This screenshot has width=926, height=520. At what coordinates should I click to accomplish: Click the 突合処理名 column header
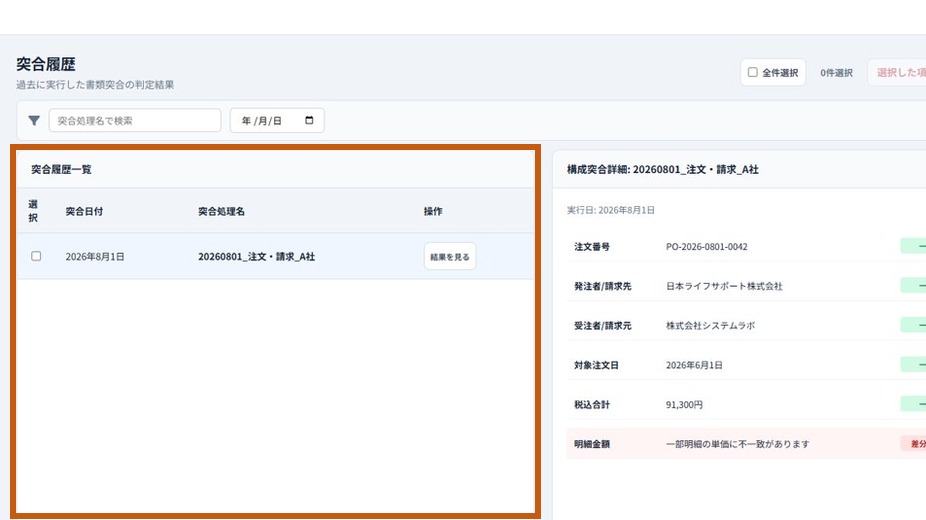[x=221, y=211]
